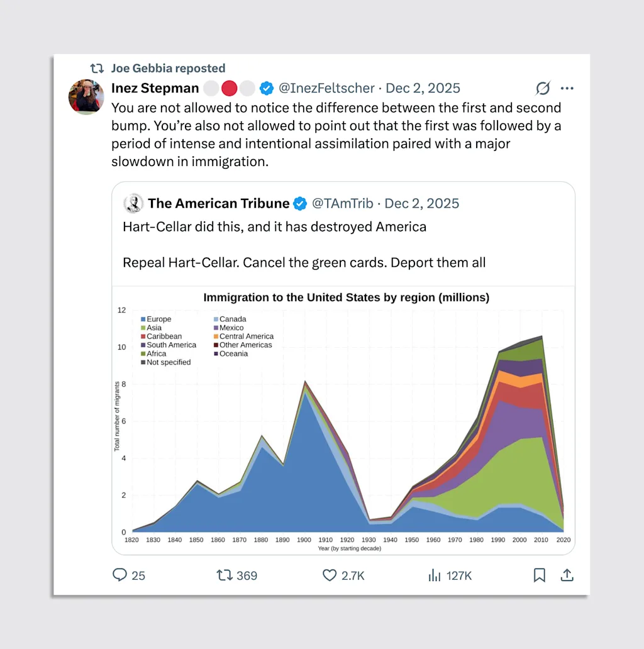Click the Asia green legend swatch
Viewport: 644px width, 649px height.
(x=143, y=328)
